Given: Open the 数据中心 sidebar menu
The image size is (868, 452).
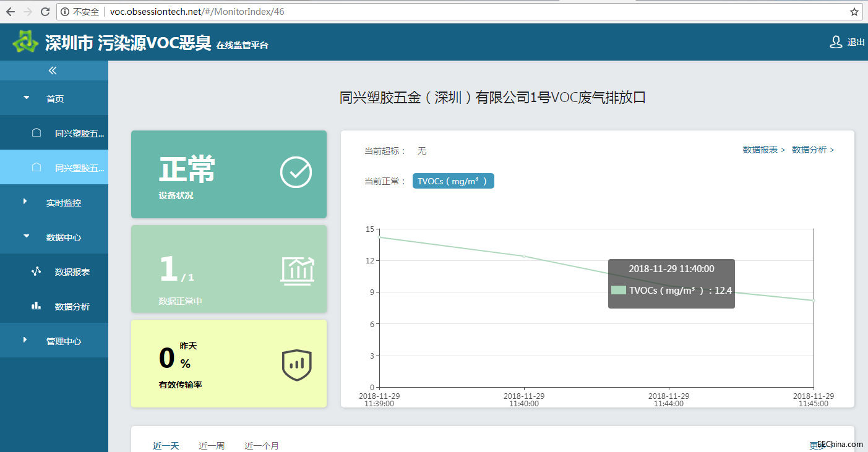Looking at the screenshot, I should click(x=54, y=236).
